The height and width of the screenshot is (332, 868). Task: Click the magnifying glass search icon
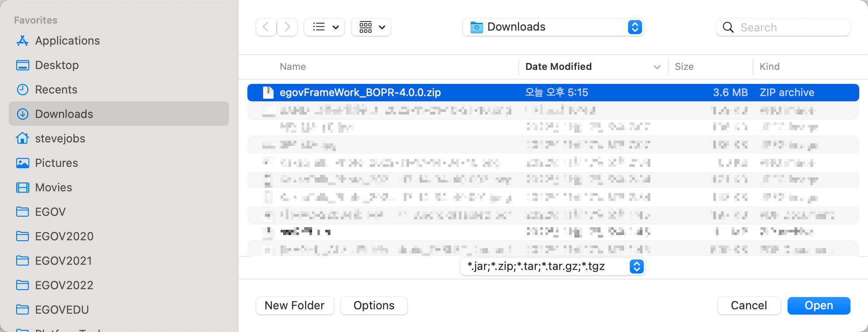coord(728,28)
